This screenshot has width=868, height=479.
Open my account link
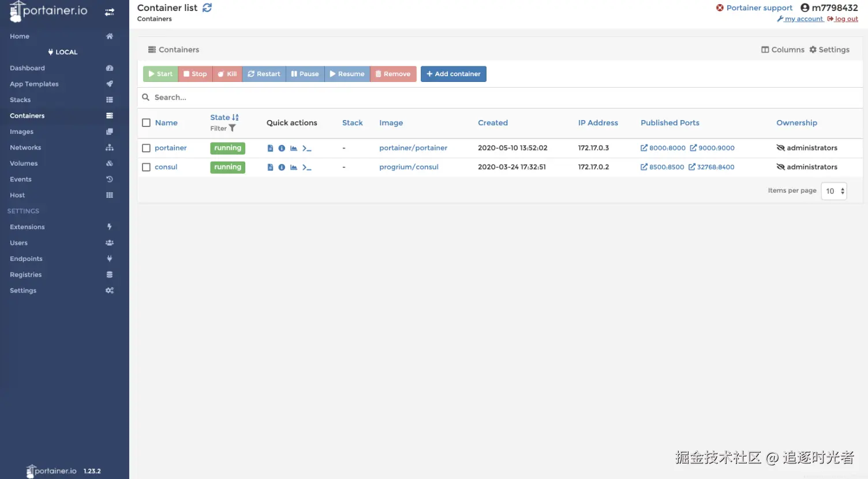(800, 19)
